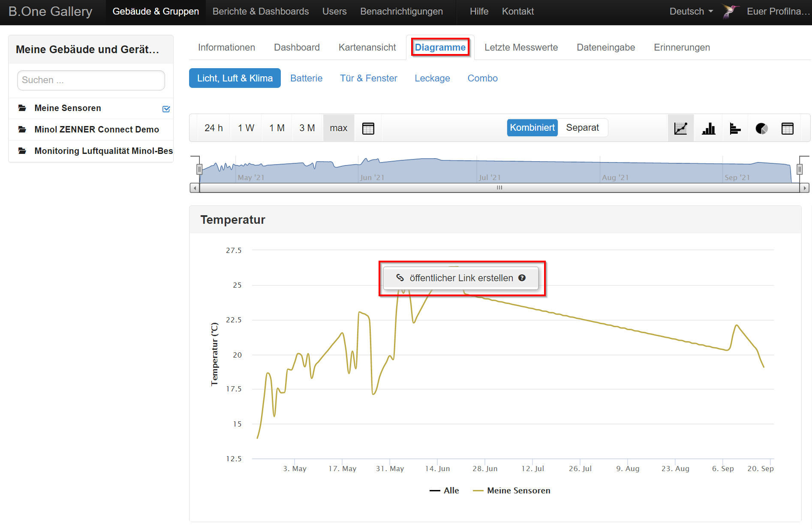Viewport: 812px width, 529px height.
Task: Expand Minol ZENNER Connect Demo group
Action: tap(91, 129)
